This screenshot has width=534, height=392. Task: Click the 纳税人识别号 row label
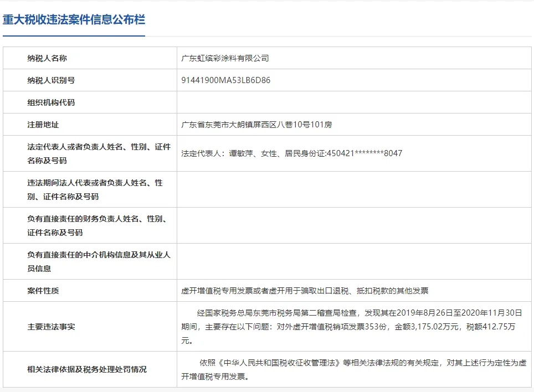pos(51,80)
